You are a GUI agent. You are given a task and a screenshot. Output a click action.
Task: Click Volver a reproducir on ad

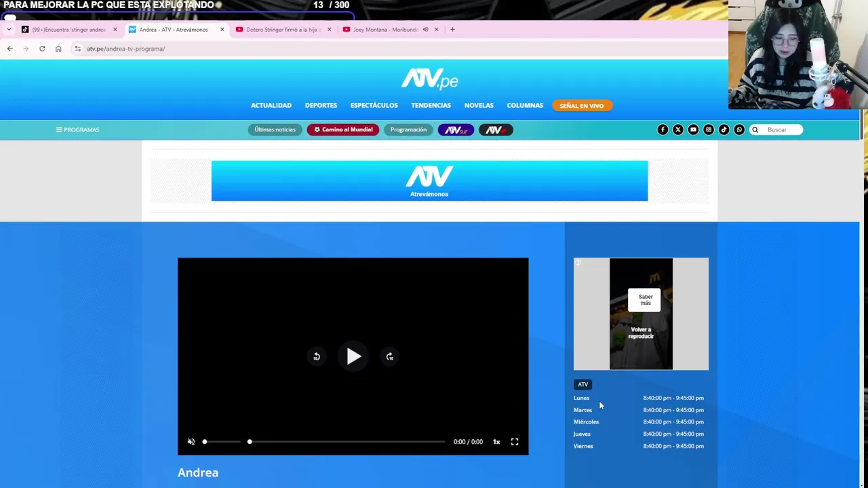pos(641,333)
